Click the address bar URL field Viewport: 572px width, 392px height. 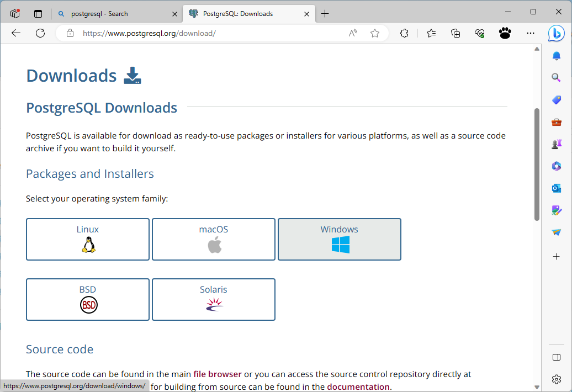click(210, 33)
